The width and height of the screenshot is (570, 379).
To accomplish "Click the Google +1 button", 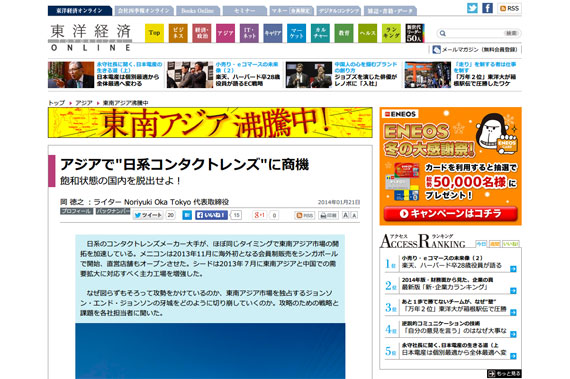I will coord(260,215).
